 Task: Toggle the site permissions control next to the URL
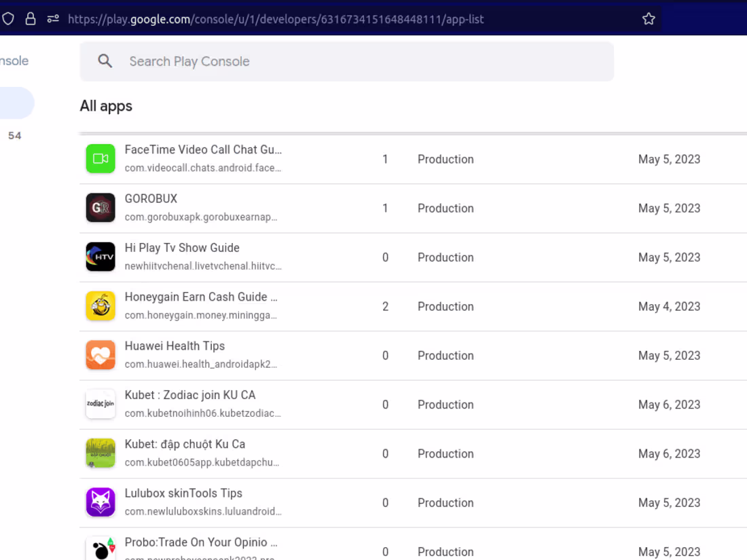click(x=53, y=18)
